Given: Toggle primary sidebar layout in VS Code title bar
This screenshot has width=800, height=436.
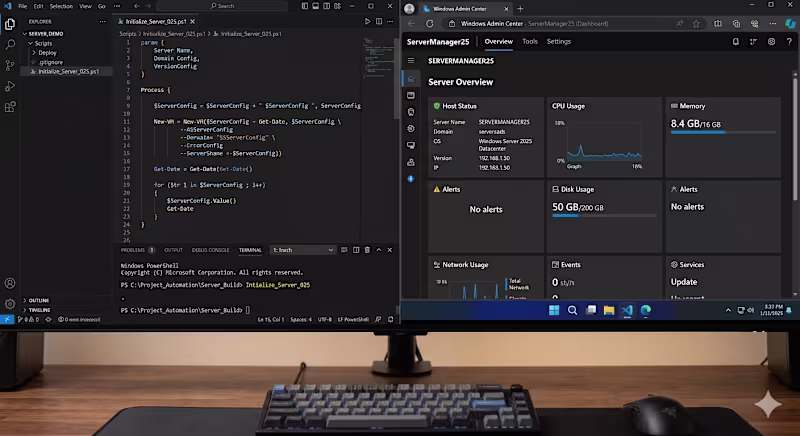Looking at the screenshot, I should pos(305,6).
